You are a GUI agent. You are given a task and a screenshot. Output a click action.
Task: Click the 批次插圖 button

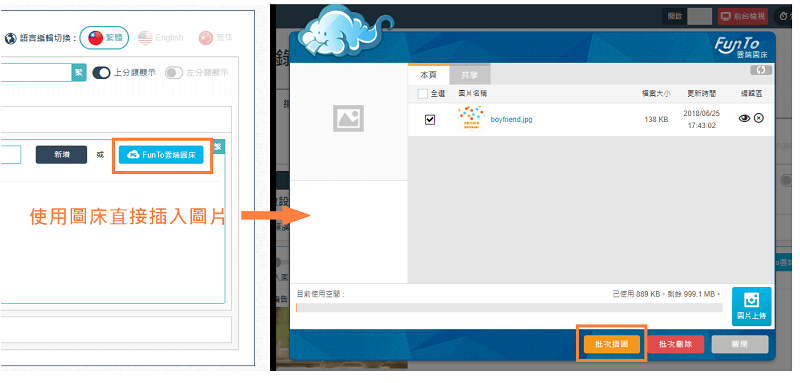point(611,344)
